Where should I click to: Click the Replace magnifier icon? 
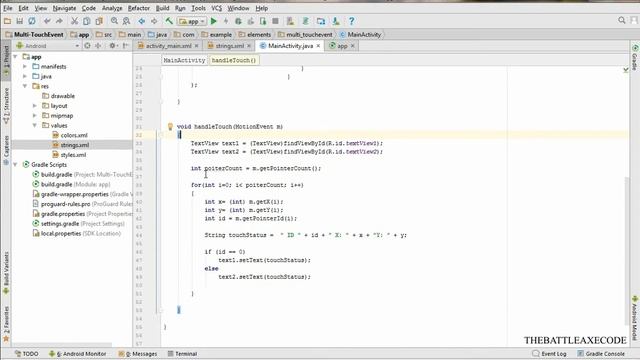[127, 21]
